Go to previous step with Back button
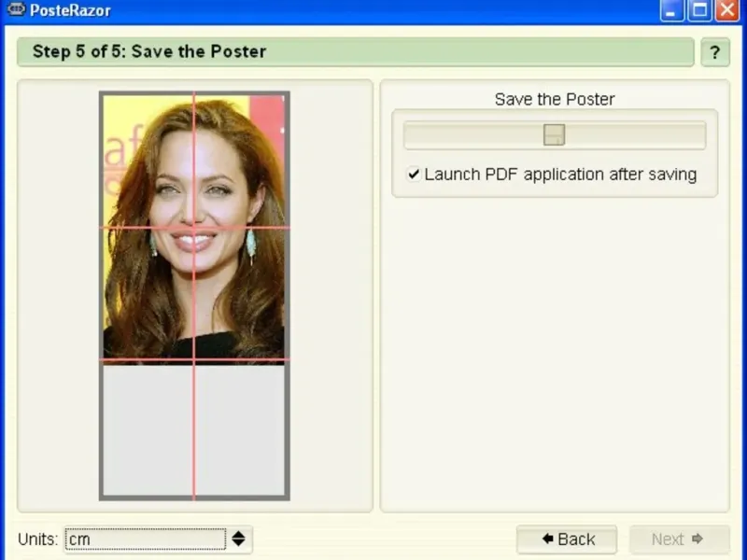Viewport: 747px width, 560px height. tap(567, 539)
